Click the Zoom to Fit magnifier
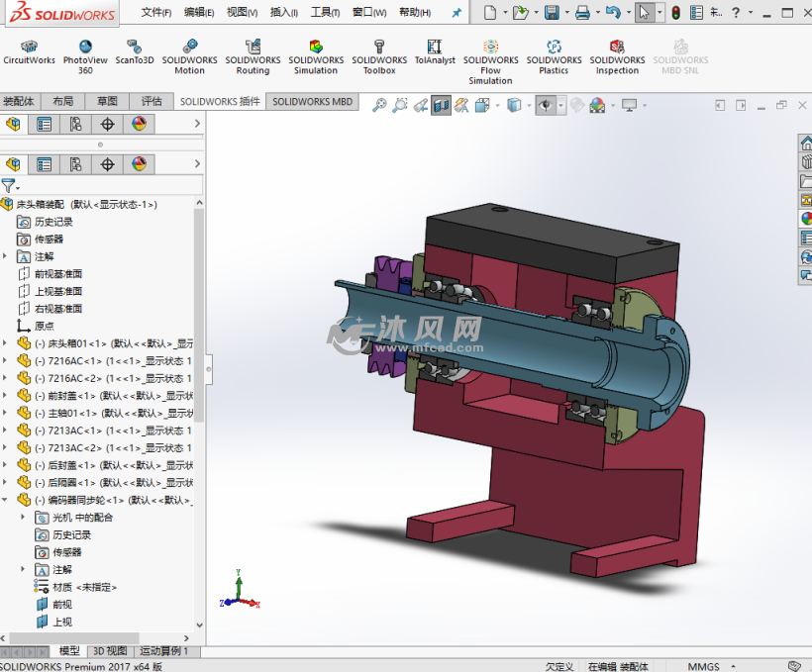Viewport: 812px width, 672px height. click(379, 106)
